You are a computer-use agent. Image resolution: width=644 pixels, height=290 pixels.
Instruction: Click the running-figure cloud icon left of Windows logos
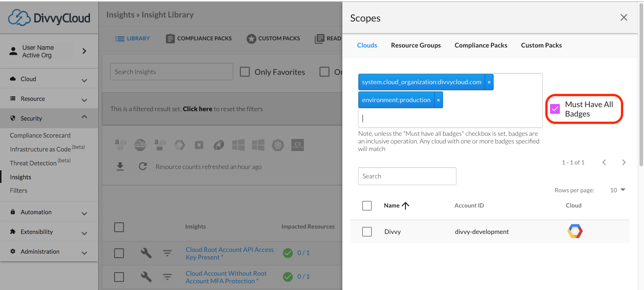click(x=219, y=145)
